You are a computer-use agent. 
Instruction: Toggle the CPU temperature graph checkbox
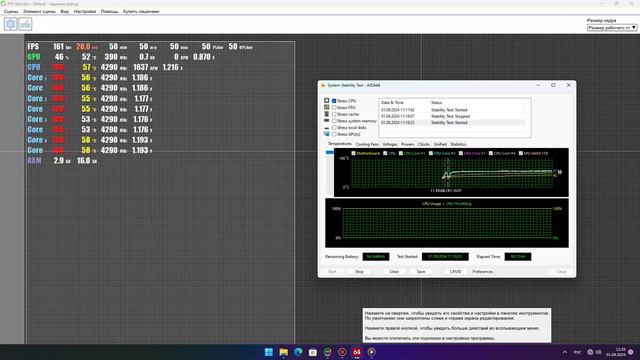pyautogui.click(x=385, y=153)
